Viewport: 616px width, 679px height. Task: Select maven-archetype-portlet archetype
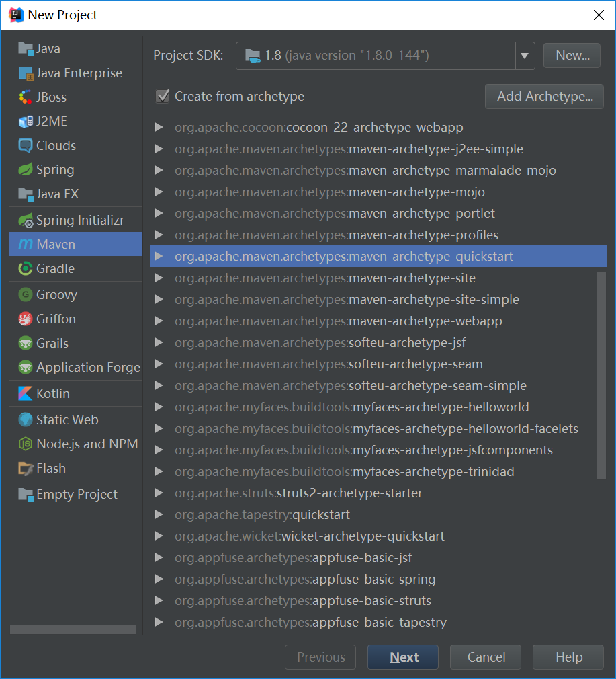378,214
